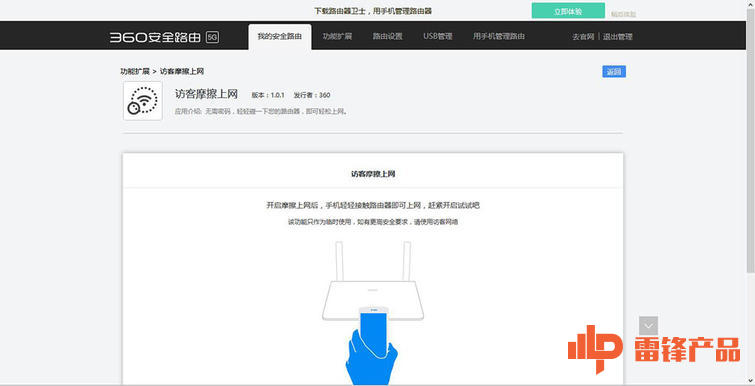Click the 功能扩展 breadcrumb link
This screenshot has height=386, width=755.
pyautogui.click(x=135, y=71)
